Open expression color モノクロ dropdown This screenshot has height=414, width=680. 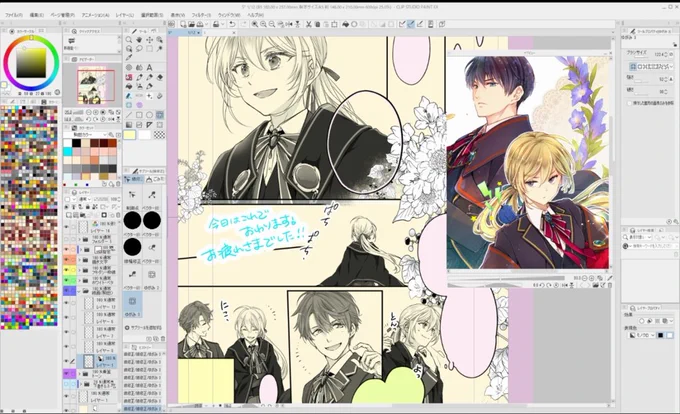click(642, 335)
